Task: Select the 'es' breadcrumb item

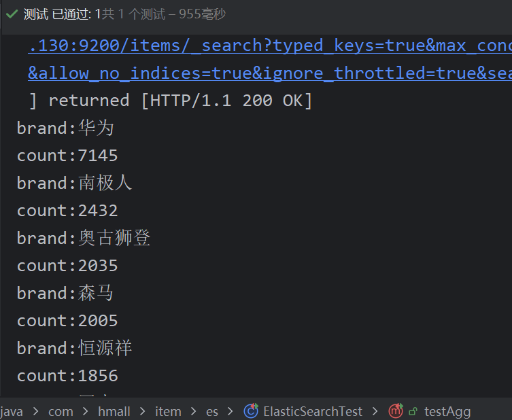Action: [x=212, y=411]
